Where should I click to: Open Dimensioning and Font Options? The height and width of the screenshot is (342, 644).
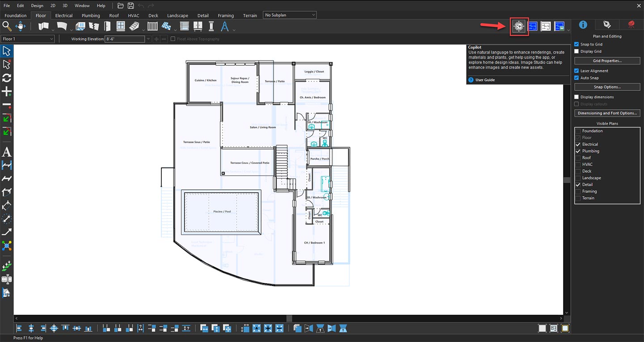(607, 113)
